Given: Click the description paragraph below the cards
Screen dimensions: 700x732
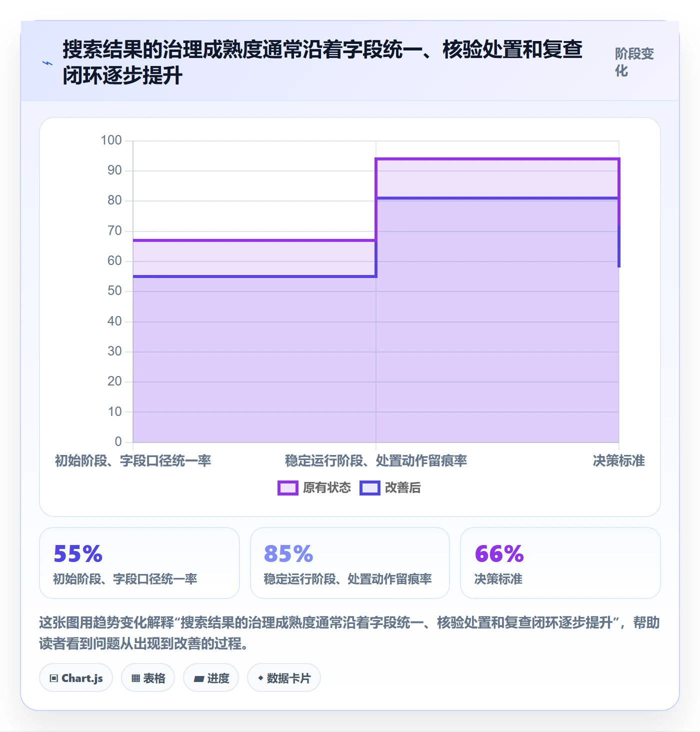Looking at the screenshot, I should [349, 633].
